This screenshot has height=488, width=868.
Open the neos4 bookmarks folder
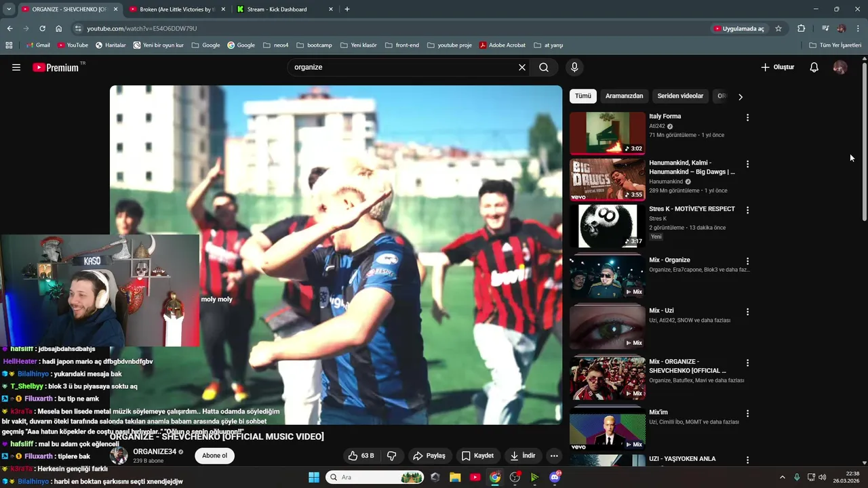275,45
